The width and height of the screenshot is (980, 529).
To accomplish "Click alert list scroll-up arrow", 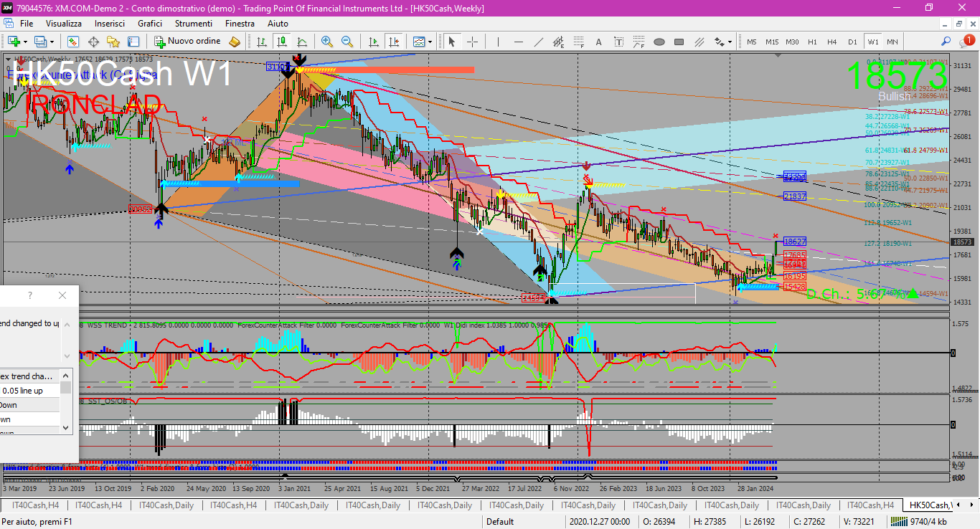I will pyautogui.click(x=66, y=374).
